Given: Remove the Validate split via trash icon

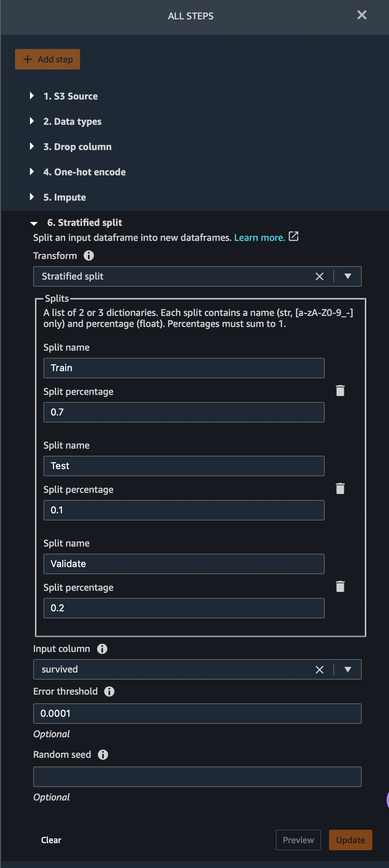Looking at the screenshot, I should (340, 586).
